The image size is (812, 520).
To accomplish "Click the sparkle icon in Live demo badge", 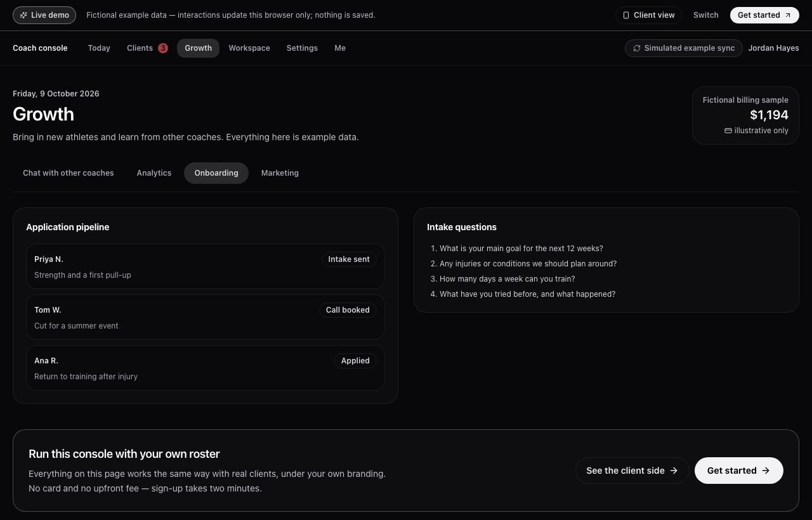I will [x=23, y=15].
